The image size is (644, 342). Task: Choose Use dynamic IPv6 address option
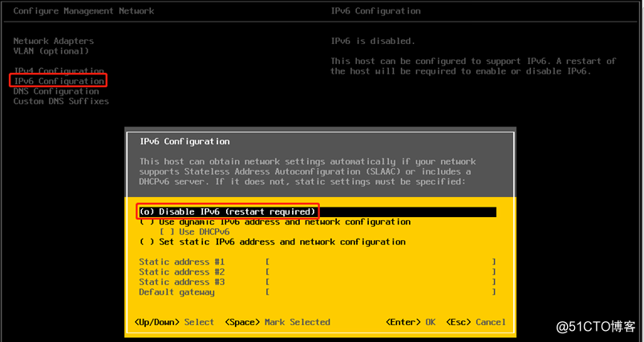point(274,222)
